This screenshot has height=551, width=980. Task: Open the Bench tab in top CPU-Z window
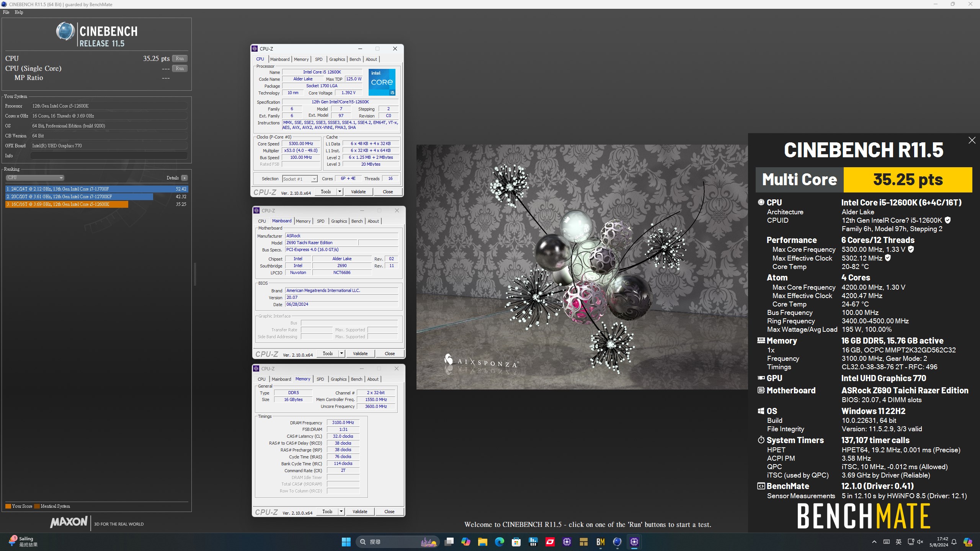point(355,59)
